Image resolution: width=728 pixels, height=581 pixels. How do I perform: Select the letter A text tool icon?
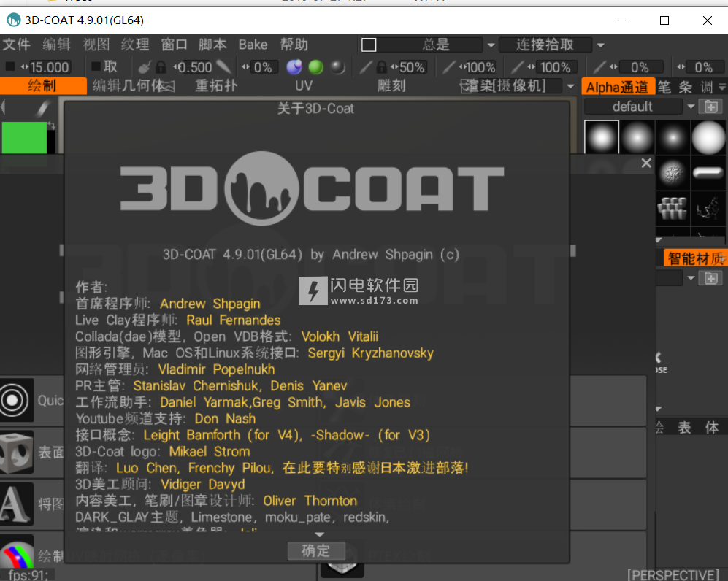[17, 504]
